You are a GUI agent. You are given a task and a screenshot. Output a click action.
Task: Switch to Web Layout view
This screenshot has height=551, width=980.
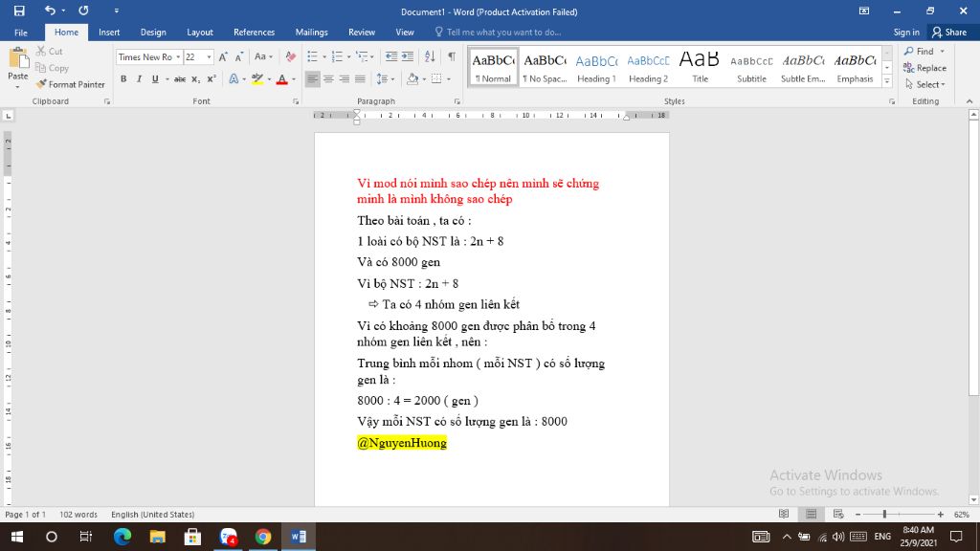(838, 514)
